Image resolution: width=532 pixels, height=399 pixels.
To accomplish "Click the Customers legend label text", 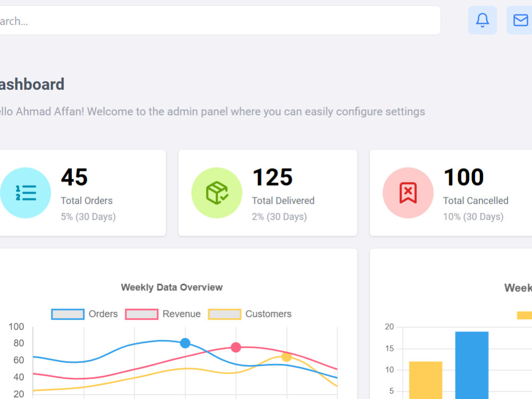I will 268,314.
